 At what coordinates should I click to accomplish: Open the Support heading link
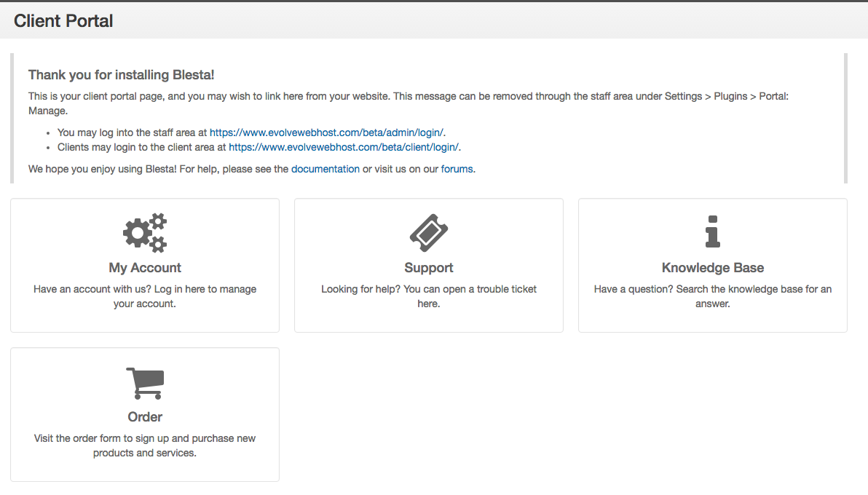(x=428, y=268)
